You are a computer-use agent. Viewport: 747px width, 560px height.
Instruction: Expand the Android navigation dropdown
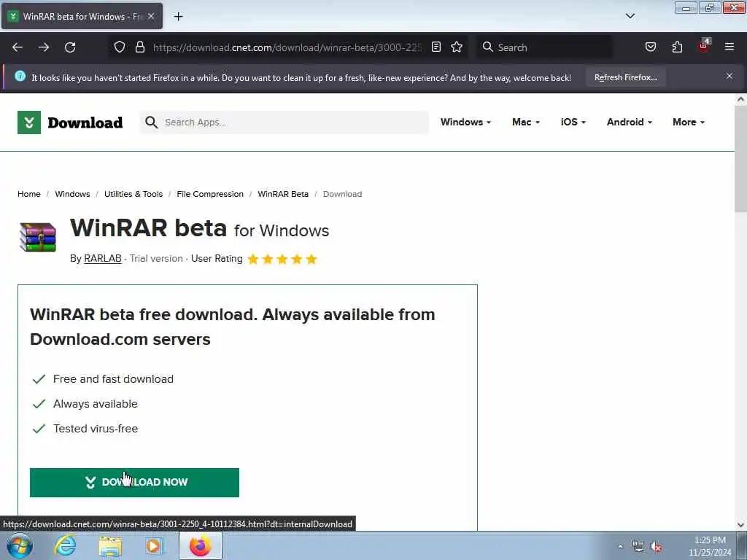[x=630, y=122]
